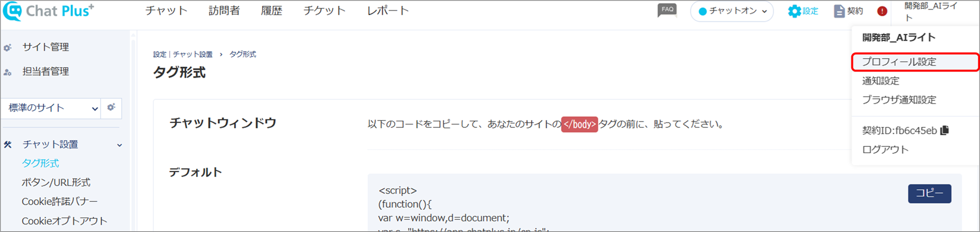Select プロフィール設定 in the account menu
This screenshot has width=980, height=232.
coord(915,62)
